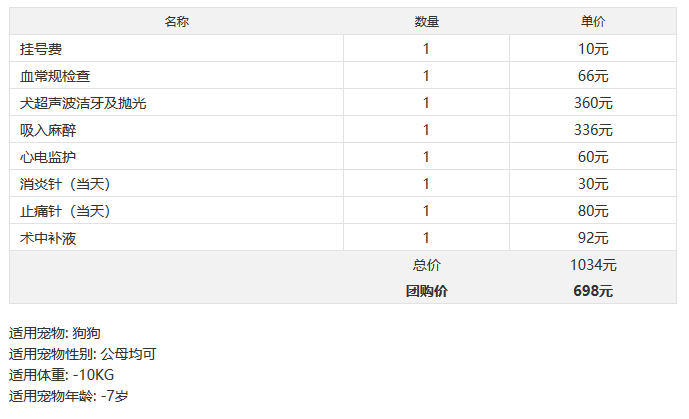Viewport: 689px width, 419px height.
Task: Select 消炎针（当天）item
Action: [x=65, y=184]
